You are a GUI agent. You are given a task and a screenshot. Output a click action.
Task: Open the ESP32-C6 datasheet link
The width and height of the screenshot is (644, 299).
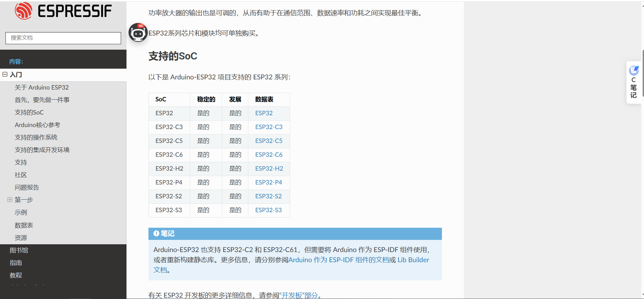point(269,155)
